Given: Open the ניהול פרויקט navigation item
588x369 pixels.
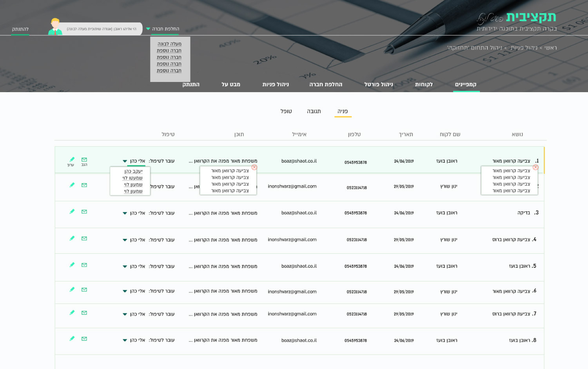Looking at the screenshot, I should [x=379, y=84].
